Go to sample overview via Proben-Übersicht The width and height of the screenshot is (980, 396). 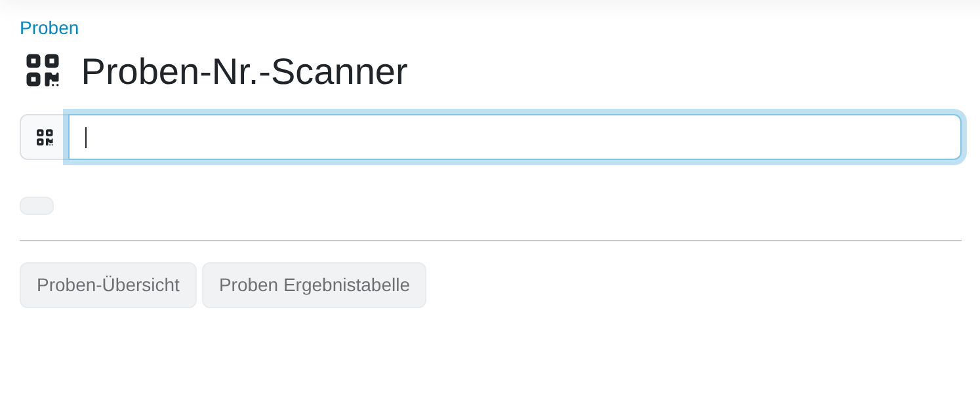click(x=108, y=285)
